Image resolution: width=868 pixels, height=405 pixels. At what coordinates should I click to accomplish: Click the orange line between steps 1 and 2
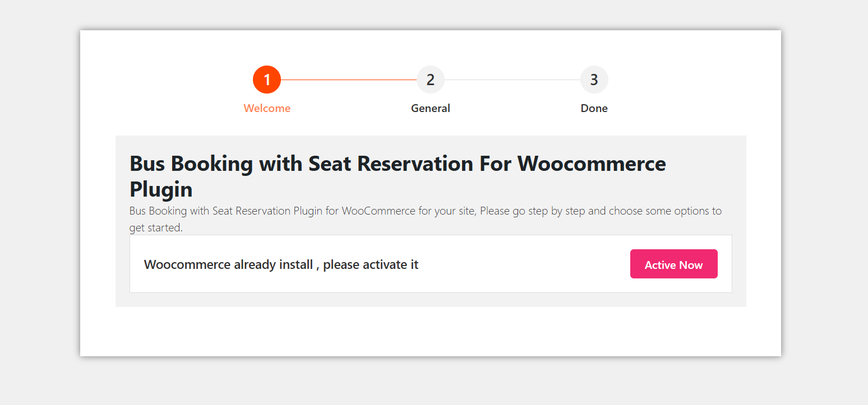(349, 80)
